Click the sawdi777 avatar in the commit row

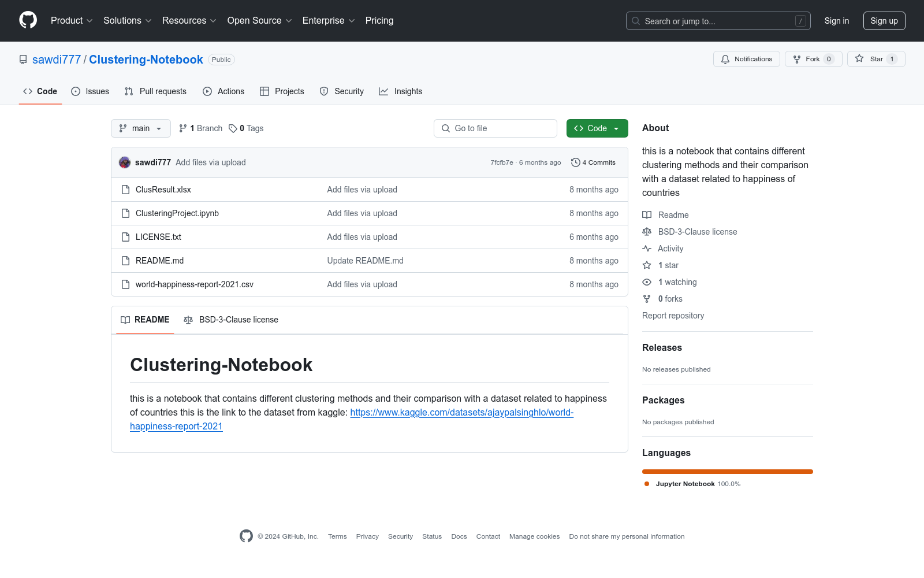[125, 162]
